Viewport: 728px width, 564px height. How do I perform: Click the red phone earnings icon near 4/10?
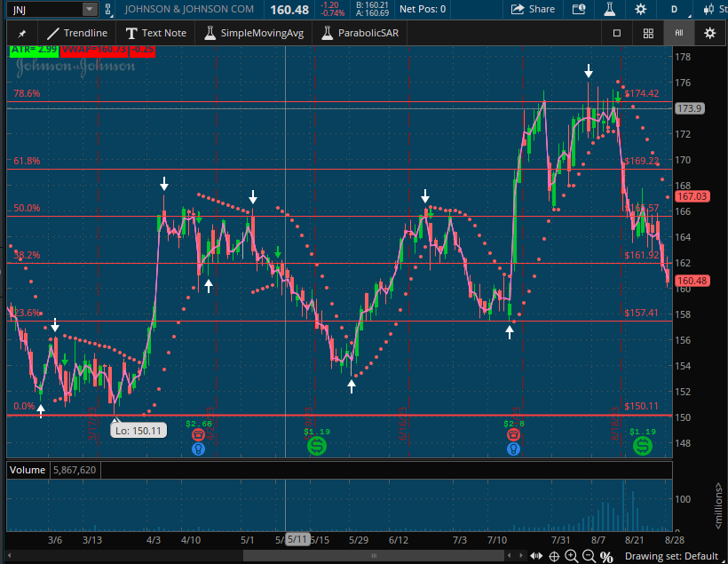point(198,435)
